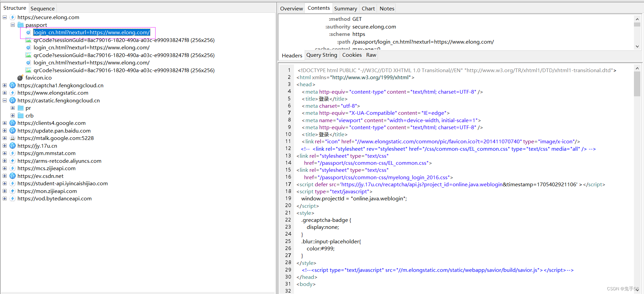
Task: Click the passport folder icon
Action: [x=21, y=25]
